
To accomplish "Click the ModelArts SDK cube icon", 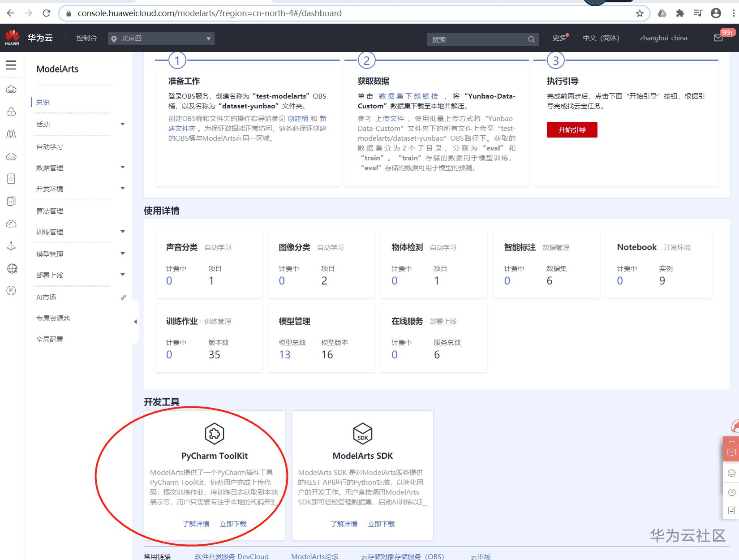I will pyautogui.click(x=363, y=433).
